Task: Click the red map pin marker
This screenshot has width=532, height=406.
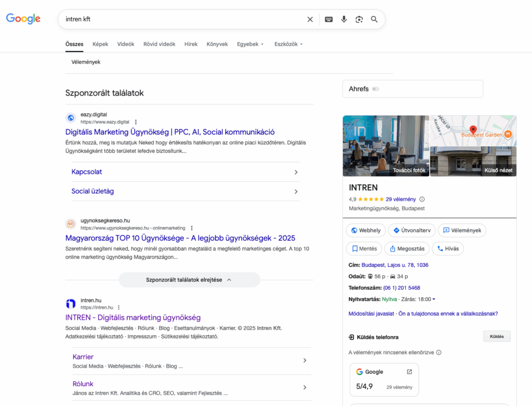Action: click(x=473, y=130)
